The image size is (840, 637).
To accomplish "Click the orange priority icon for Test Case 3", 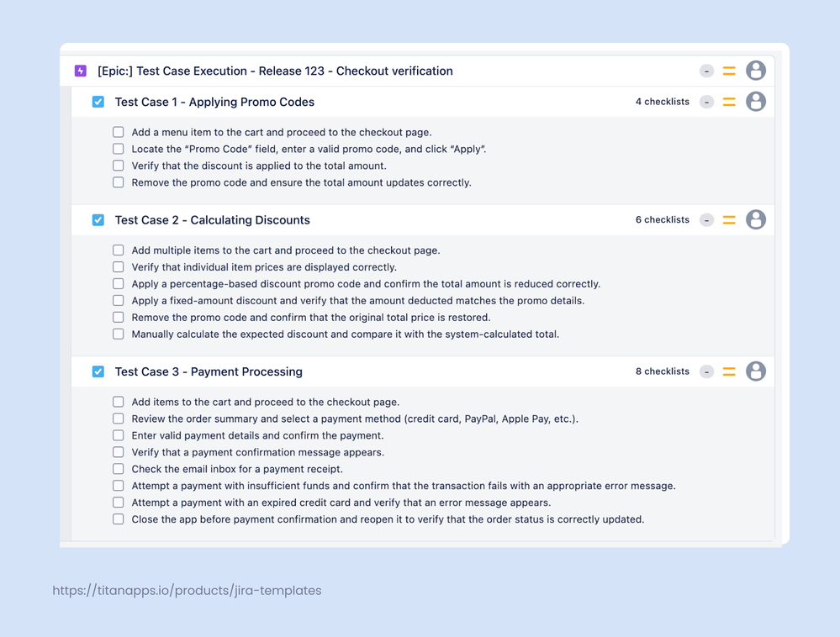I will pyautogui.click(x=728, y=371).
